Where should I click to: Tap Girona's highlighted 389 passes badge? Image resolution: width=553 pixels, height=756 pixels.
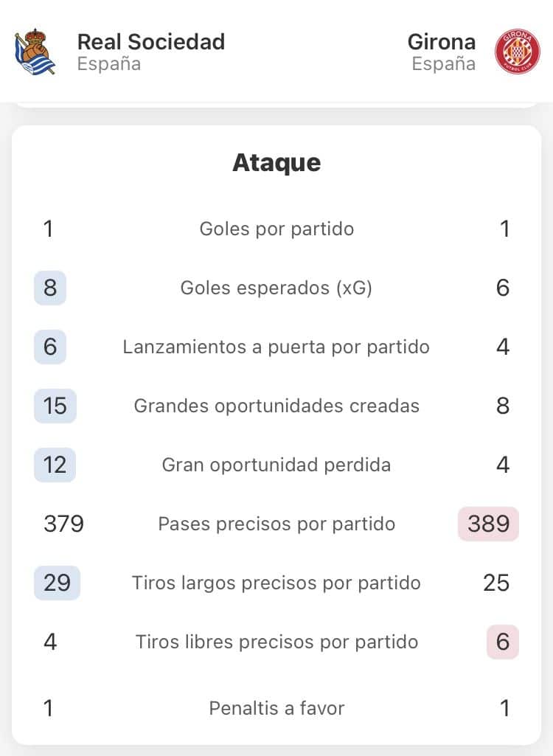coord(488,524)
